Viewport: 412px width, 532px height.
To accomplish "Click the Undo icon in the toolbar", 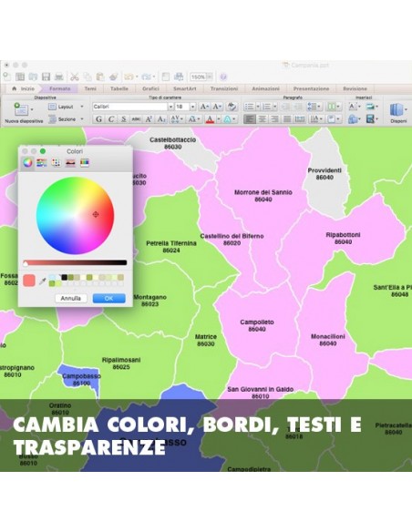I will (129, 77).
